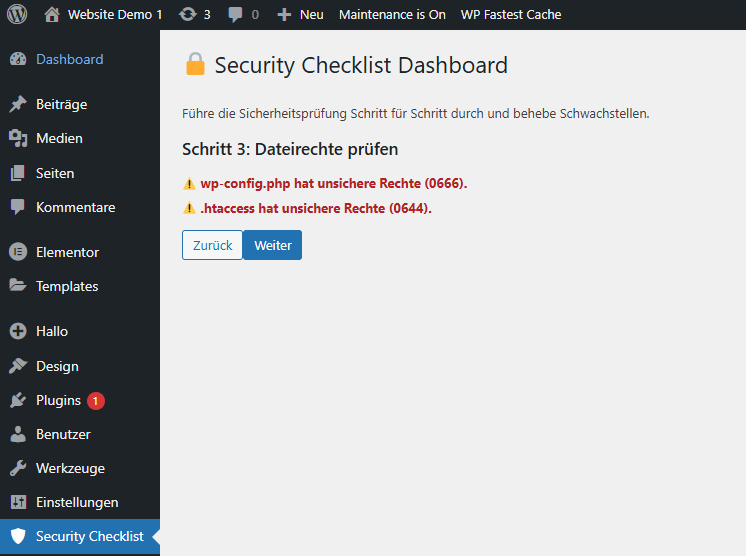The image size is (746, 556).
Task: Click the Security Checklist shield icon
Action: tap(18, 536)
